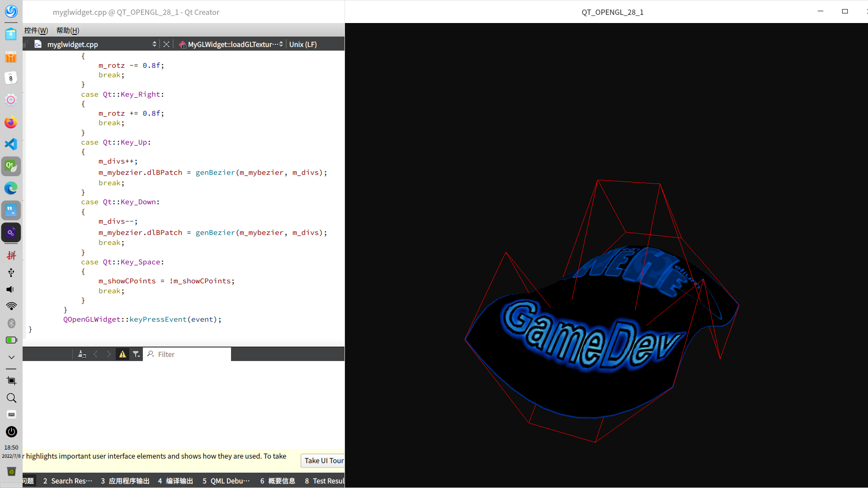The width and height of the screenshot is (868, 488).
Task: Open the 帮助(H) menu
Action: 68,30
